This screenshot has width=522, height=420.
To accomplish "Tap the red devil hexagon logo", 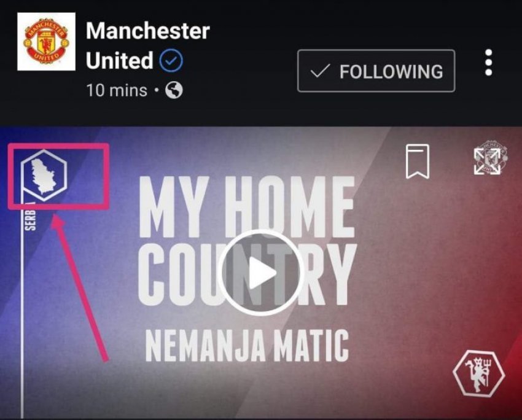I will tap(479, 373).
